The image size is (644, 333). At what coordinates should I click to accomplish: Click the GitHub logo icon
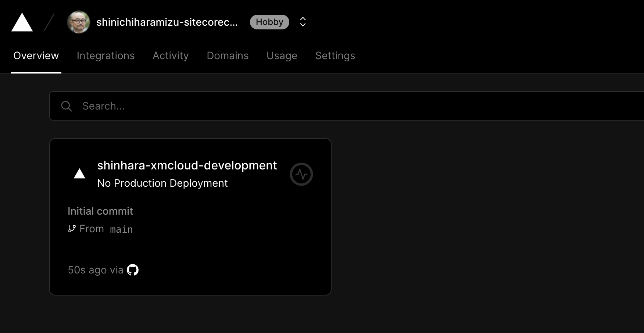133,270
